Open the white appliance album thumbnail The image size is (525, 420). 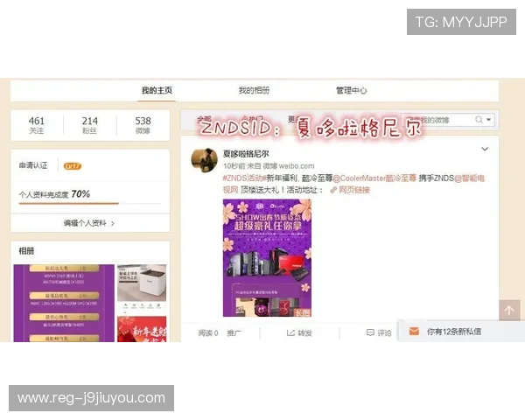coord(142,283)
